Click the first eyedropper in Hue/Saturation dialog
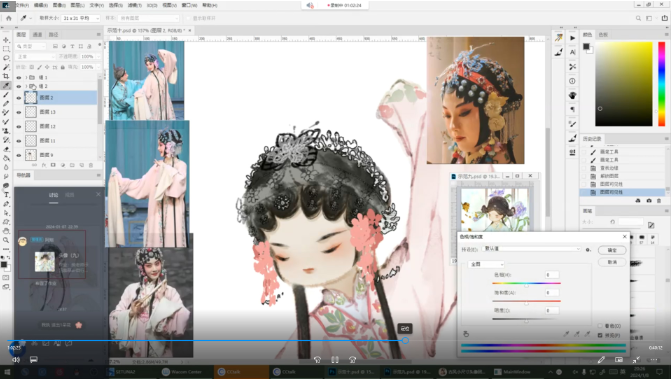Image resolution: width=672 pixels, height=379 pixels. [x=566, y=334]
